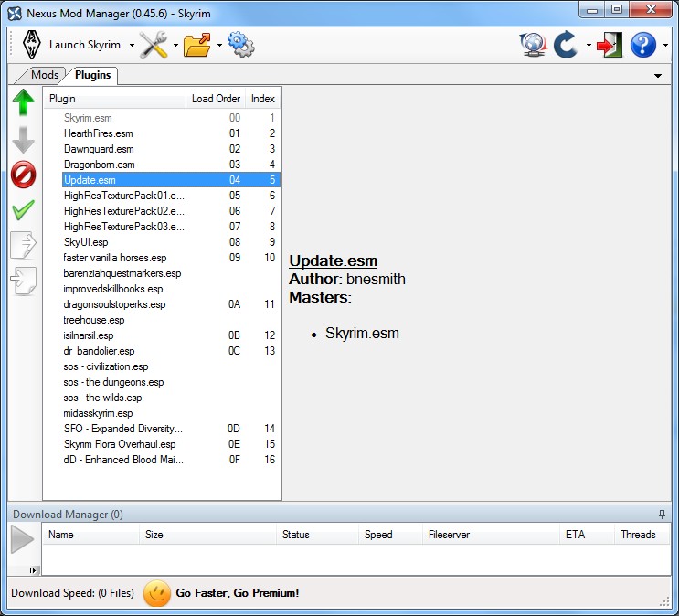679x616 pixels.
Task: Click the globe network status icon
Action: pos(533,45)
